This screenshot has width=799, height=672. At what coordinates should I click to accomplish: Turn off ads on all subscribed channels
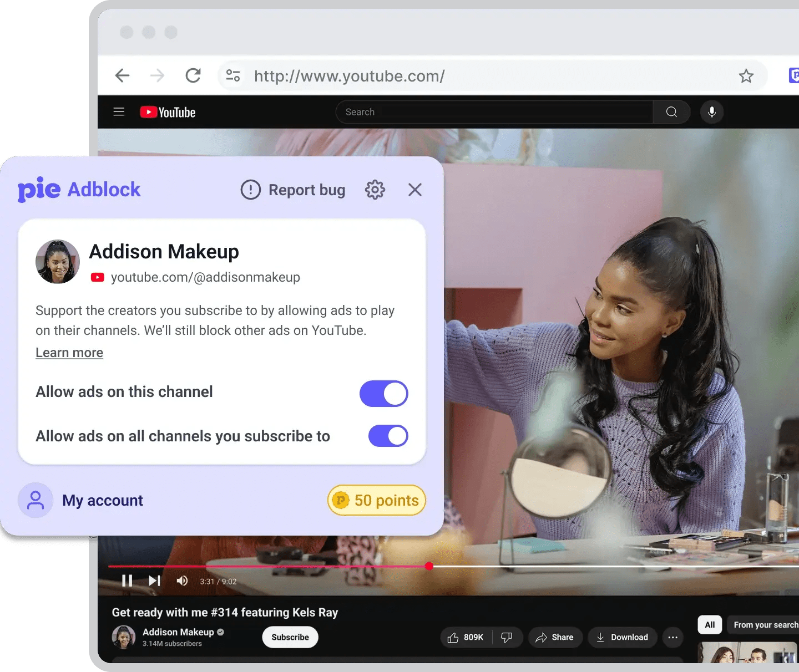click(388, 436)
